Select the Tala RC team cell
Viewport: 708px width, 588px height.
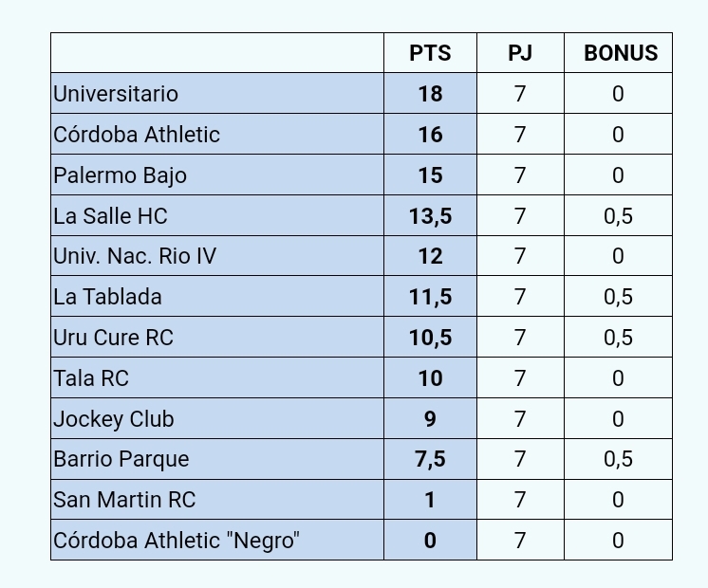217,377
